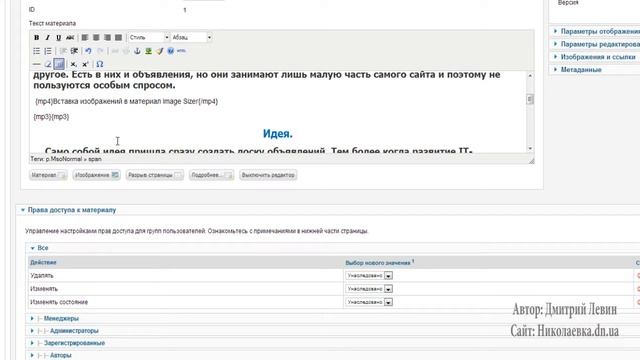The width and height of the screenshot is (640, 360).
Task: Click the Подробнее read-more button
Action: pos(211,175)
